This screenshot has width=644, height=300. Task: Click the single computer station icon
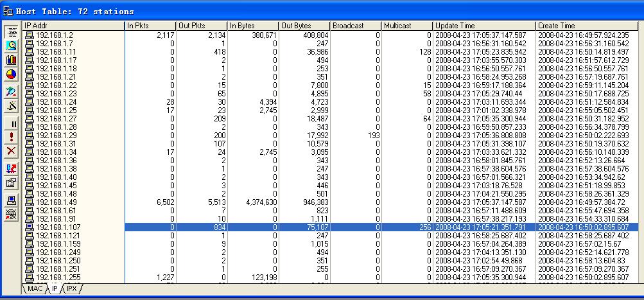[x=12, y=200]
